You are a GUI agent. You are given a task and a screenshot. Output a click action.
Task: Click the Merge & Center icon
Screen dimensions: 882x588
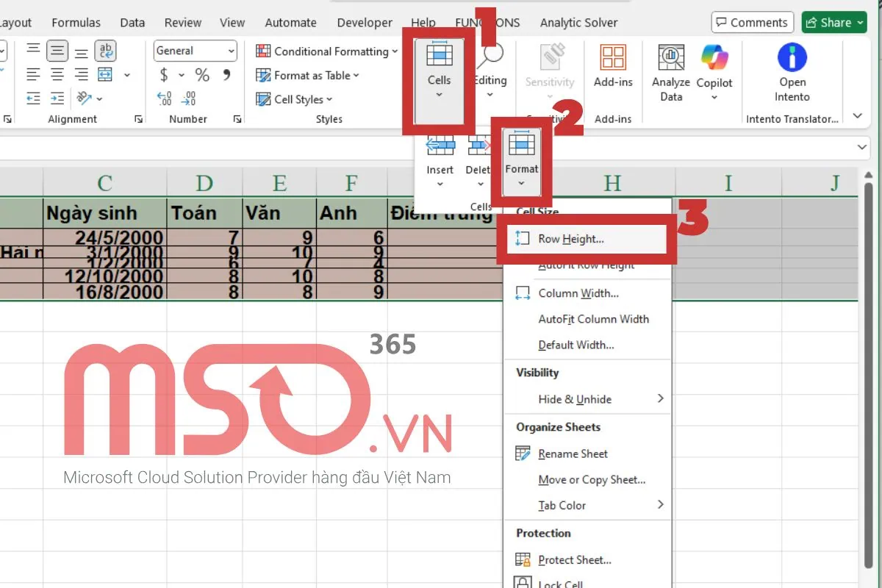pos(106,75)
